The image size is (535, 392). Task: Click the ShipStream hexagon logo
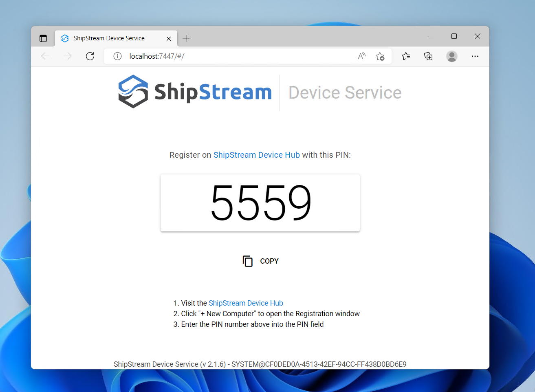(x=133, y=92)
